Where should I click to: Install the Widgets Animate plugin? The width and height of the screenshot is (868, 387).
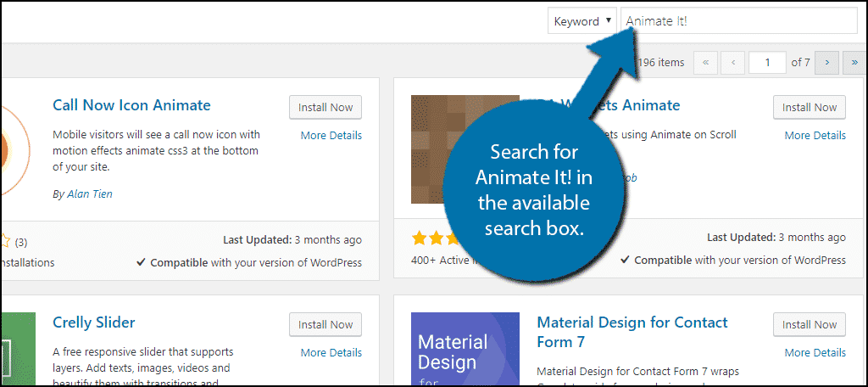pos(810,108)
